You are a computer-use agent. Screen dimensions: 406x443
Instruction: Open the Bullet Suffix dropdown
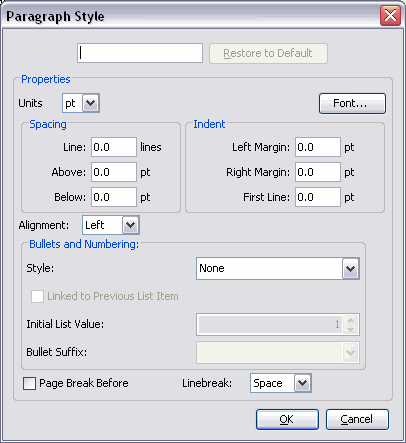pos(278,352)
